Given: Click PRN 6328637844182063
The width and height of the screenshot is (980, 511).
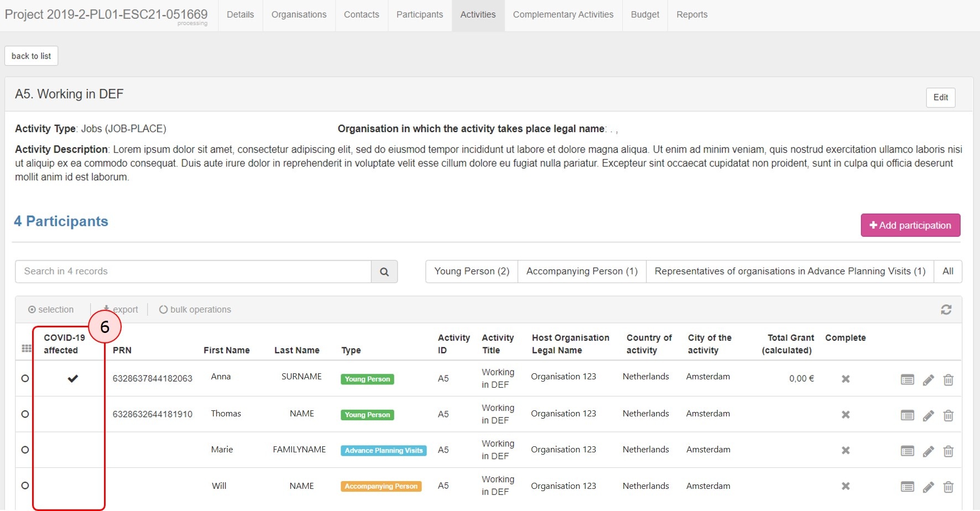Looking at the screenshot, I should (153, 378).
